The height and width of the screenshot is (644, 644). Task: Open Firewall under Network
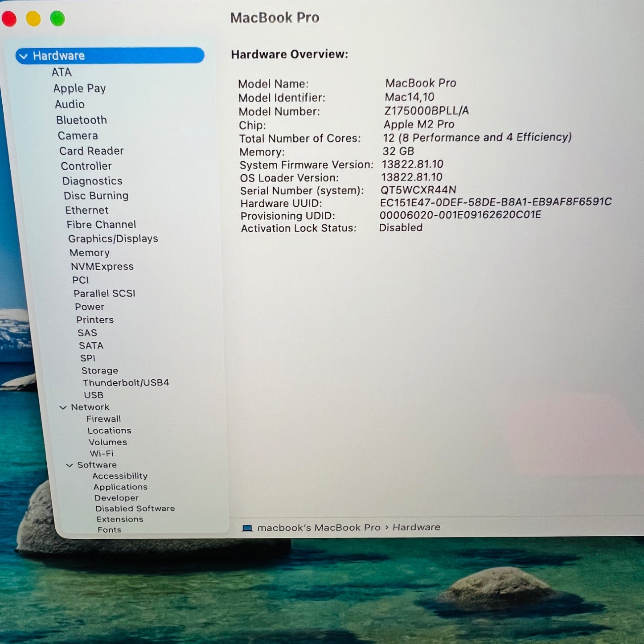point(103,419)
